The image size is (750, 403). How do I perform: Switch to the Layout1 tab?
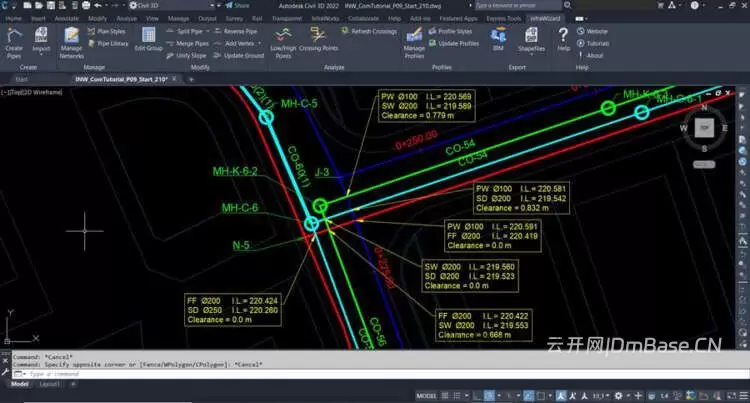(x=50, y=384)
